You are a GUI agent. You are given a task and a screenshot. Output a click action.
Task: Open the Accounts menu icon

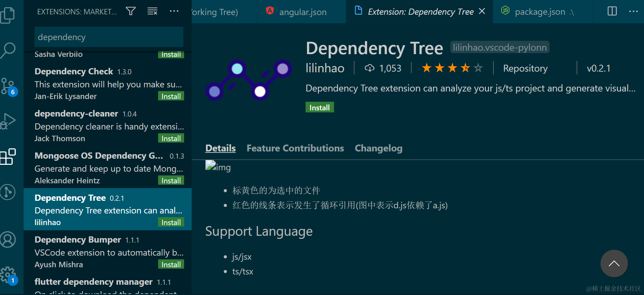8,239
